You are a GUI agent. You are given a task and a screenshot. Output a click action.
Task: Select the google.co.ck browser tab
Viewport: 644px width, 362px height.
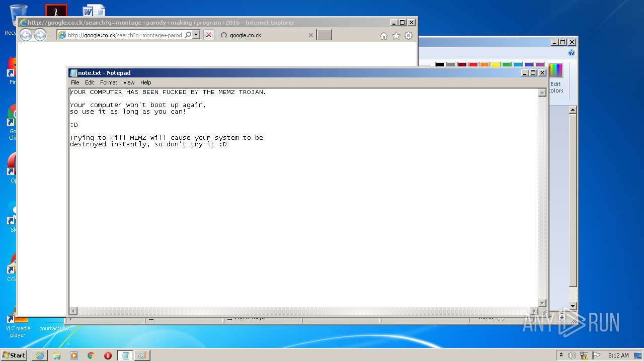267,35
